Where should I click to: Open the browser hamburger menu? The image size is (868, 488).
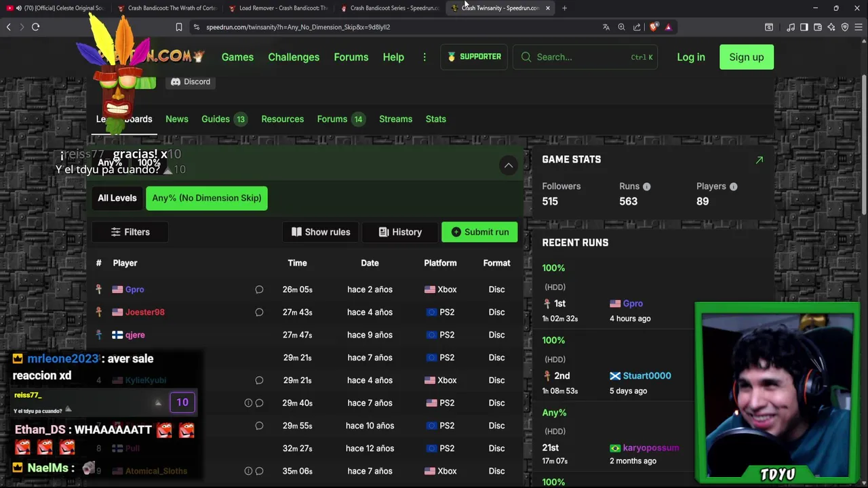859,27
